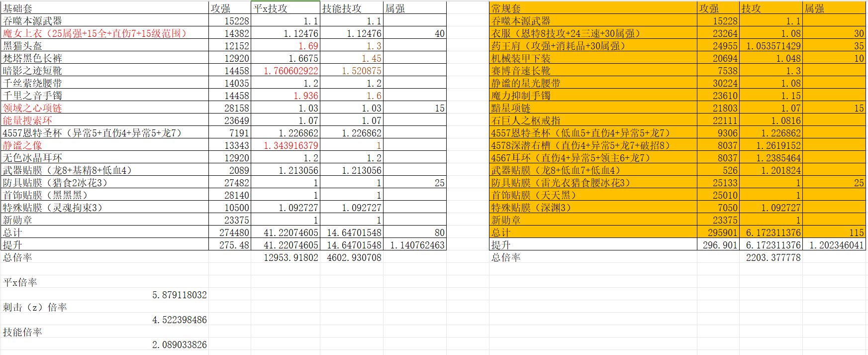Select 武器贴膜（龙8+基精8+低血4） cell

(105, 170)
